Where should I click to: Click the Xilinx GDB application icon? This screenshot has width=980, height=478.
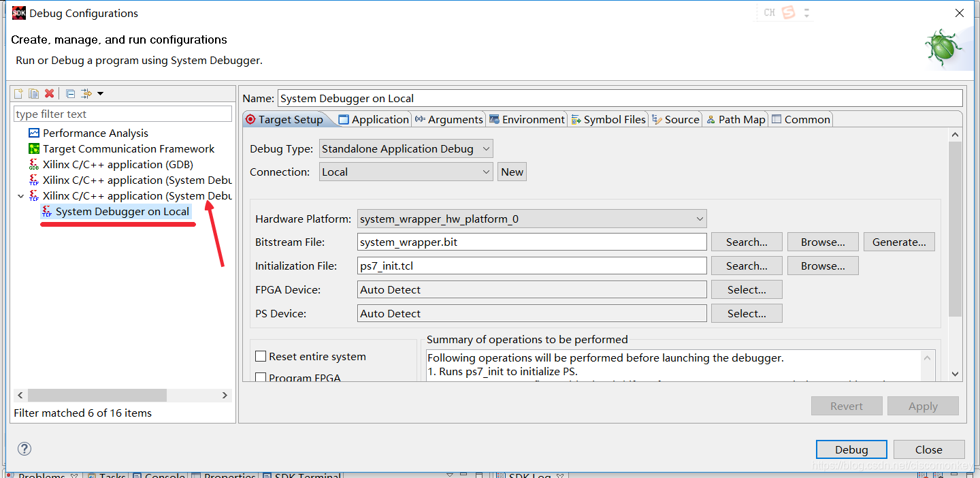point(34,164)
